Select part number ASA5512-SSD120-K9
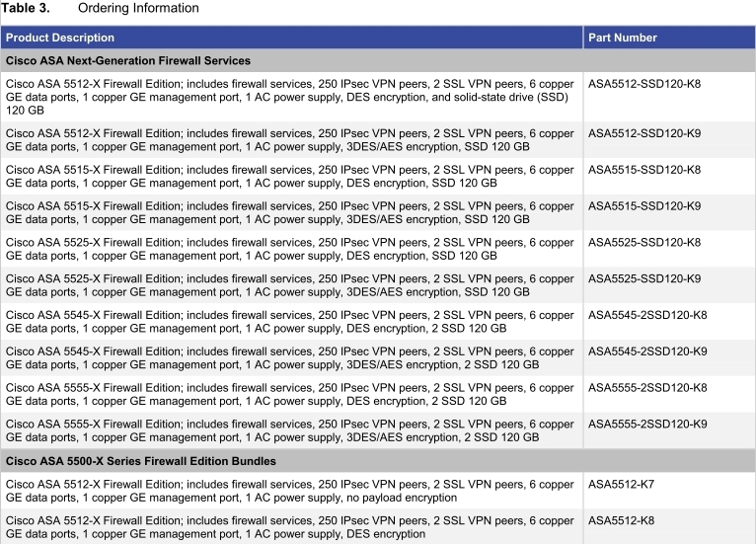The height and width of the screenshot is (544, 756). point(643,132)
